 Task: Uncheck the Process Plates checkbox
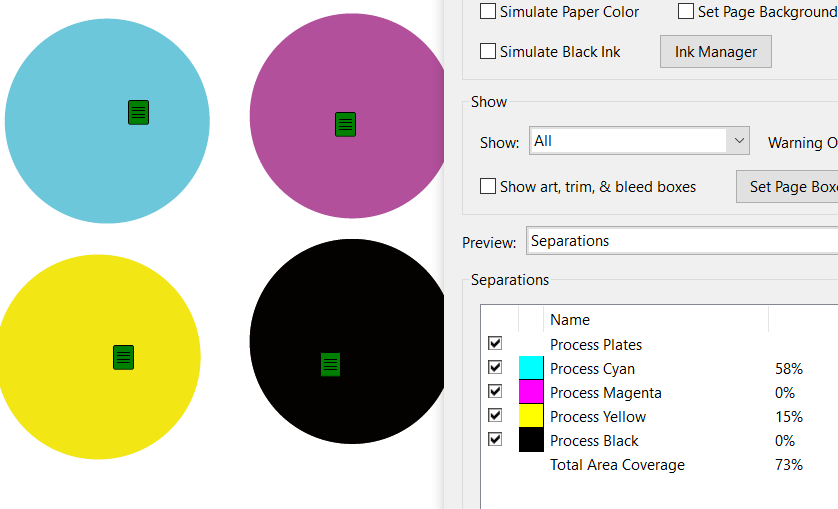[x=495, y=343]
